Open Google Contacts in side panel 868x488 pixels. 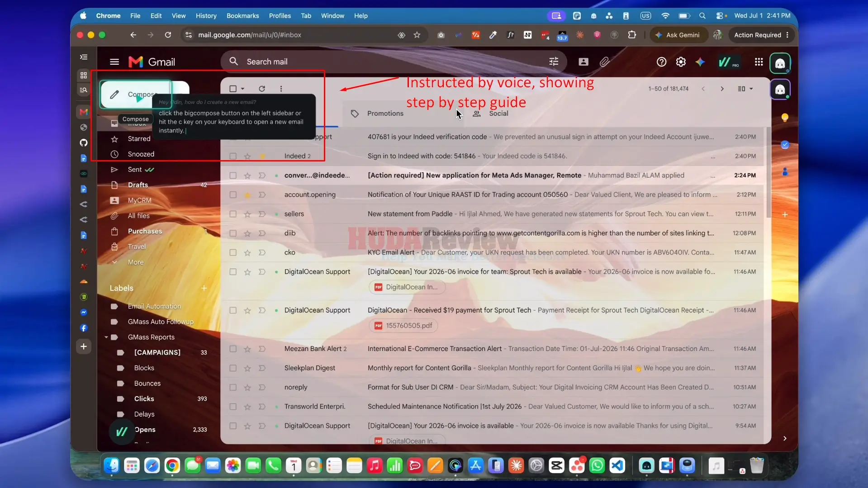click(x=785, y=172)
